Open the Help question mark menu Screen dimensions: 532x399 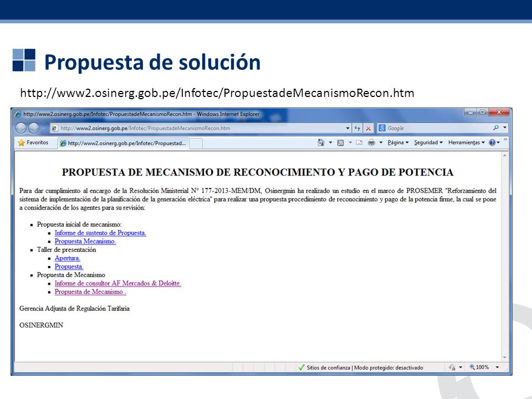pos(494,142)
